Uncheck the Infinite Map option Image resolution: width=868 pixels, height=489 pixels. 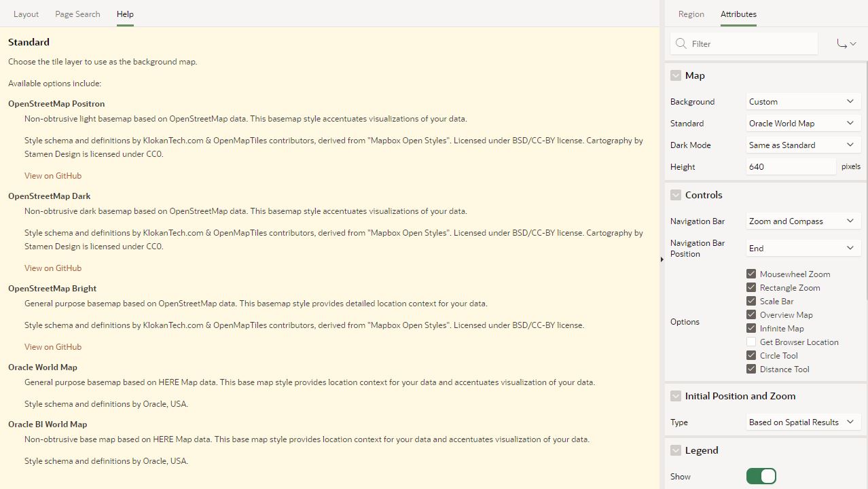tap(751, 328)
